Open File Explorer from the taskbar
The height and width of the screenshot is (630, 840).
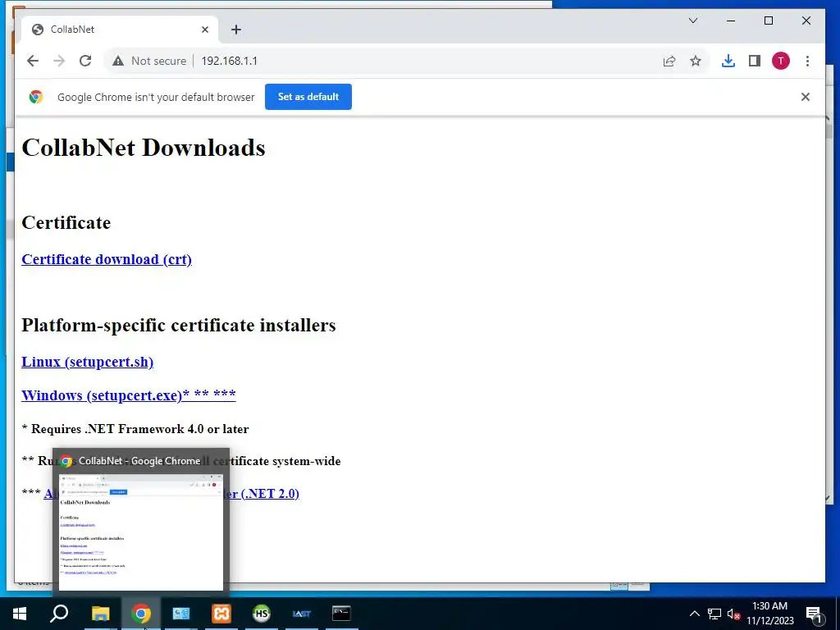(x=100, y=614)
